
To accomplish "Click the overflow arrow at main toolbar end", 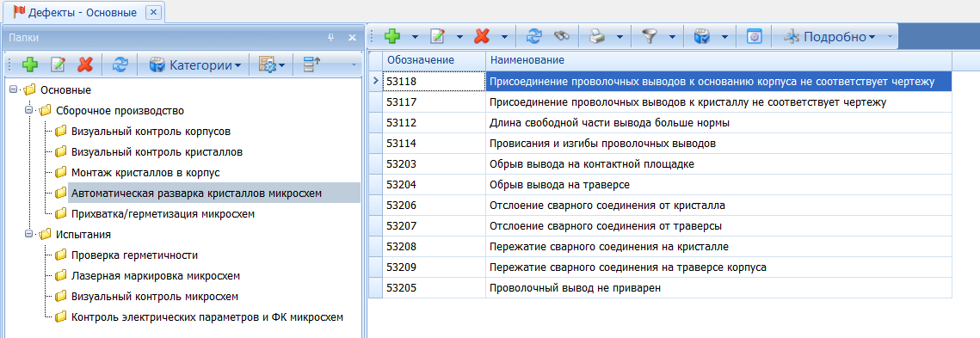I will 891,37.
